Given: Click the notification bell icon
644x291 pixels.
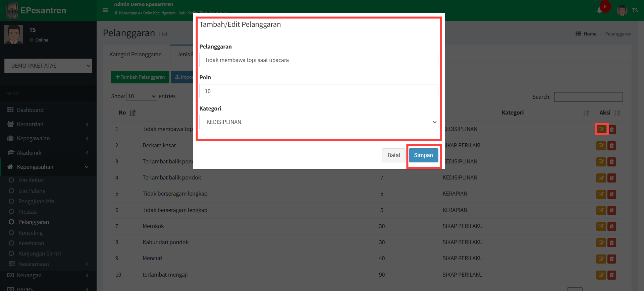Looking at the screenshot, I should pos(599,10).
